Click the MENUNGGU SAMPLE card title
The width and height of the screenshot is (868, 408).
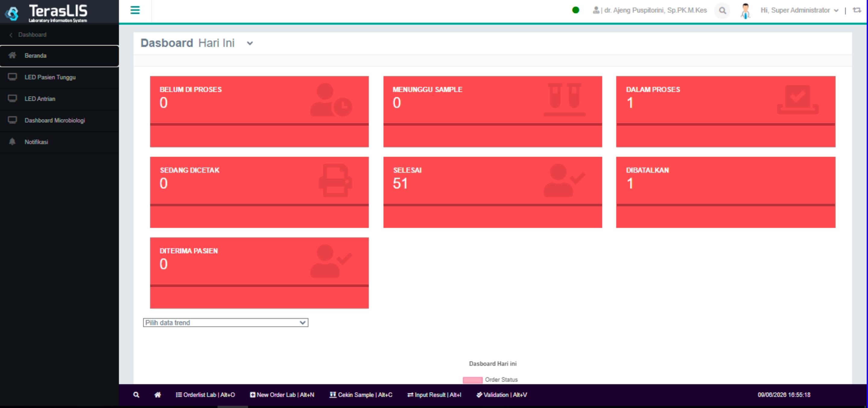pyautogui.click(x=427, y=89)
